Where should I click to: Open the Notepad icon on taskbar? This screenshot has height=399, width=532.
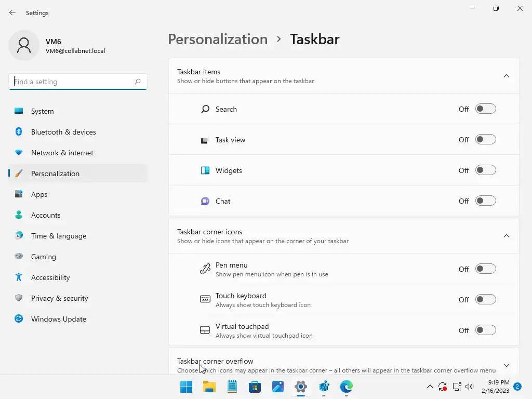[232, 387]
